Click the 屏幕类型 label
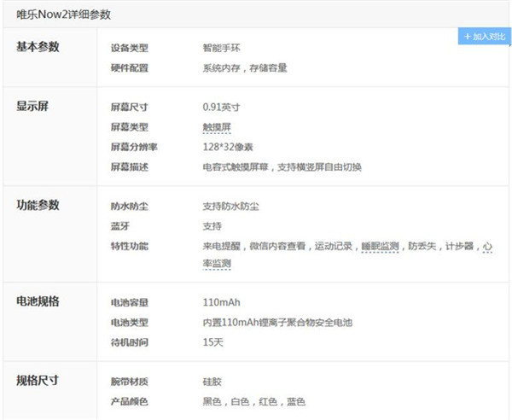This screenshot has width=512, height=420. 130,127
